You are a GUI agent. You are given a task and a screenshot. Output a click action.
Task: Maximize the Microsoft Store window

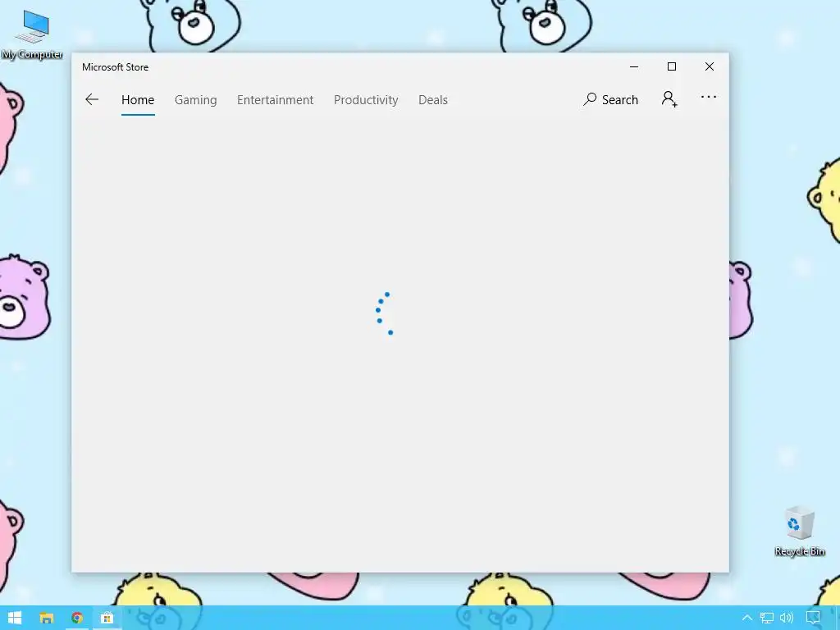point(671,66)
